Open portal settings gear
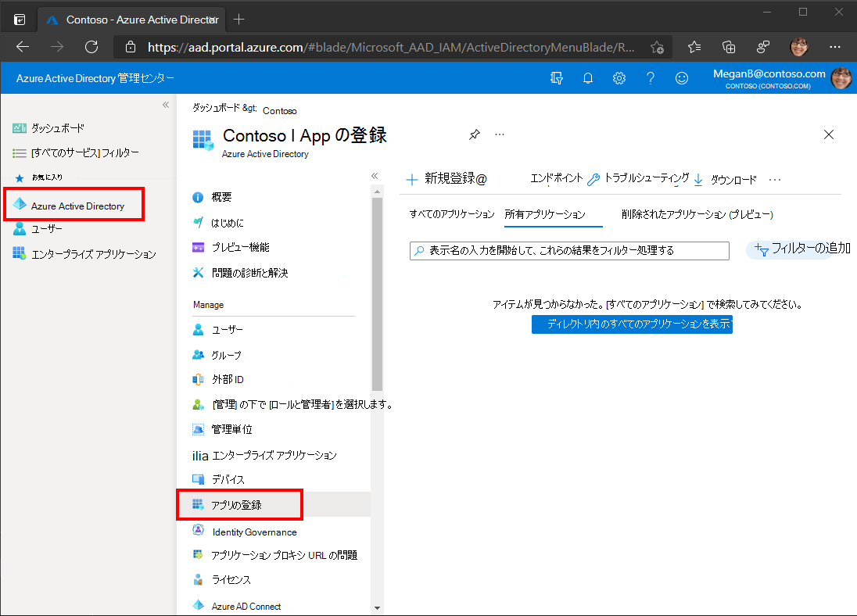Screen dimensions: 857x616 (619, 78)
